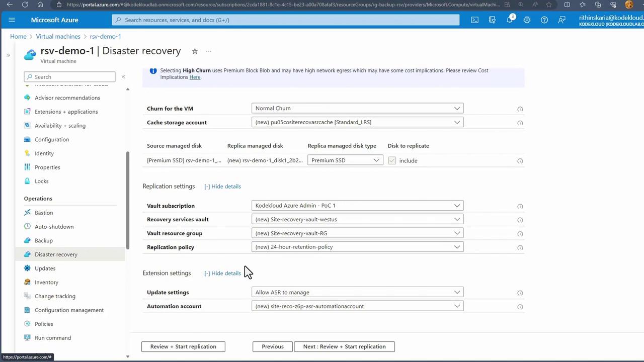The height and width of the screenshot is (362, 644).
Task: Favorite this page with the star icon
Action: coord(195,51)
